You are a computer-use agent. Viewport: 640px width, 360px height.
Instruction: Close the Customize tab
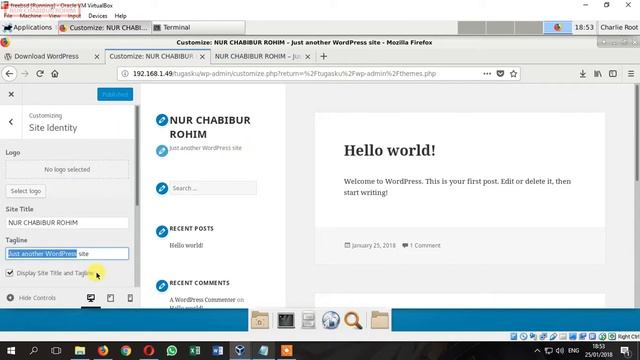pos(202,57)
